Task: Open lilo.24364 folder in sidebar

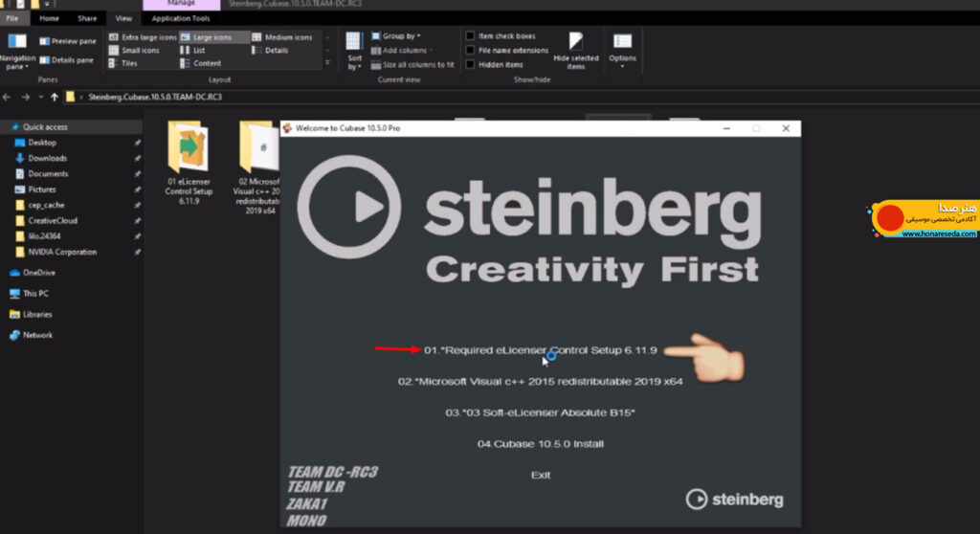Action: [44, 236]
